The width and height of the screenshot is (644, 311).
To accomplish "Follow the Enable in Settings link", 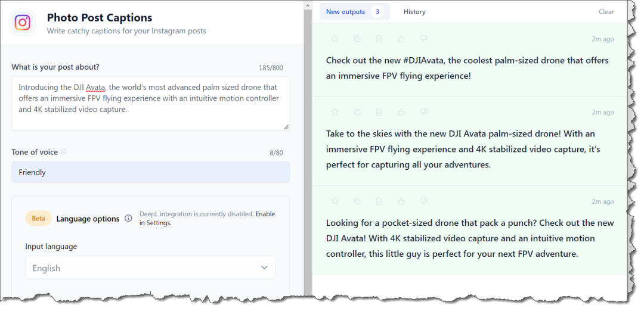I will 265,214.
